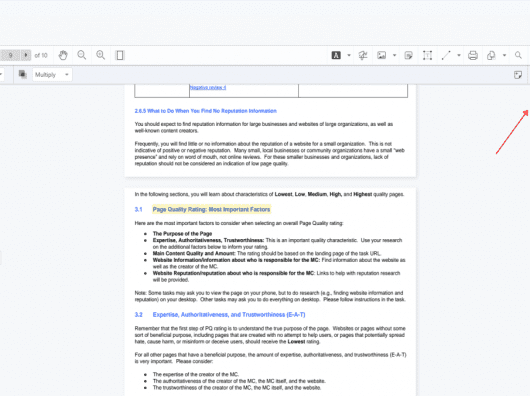The image size is (530, 396).
Task: Click the search magnifier icon
Action: coord(518,55)
